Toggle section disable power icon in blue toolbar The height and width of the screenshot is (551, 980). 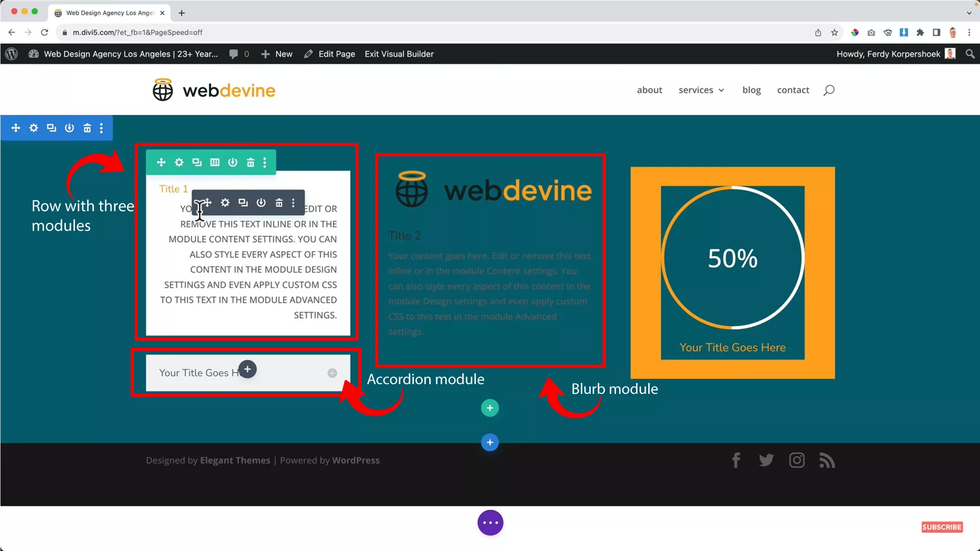click(69, 128)
